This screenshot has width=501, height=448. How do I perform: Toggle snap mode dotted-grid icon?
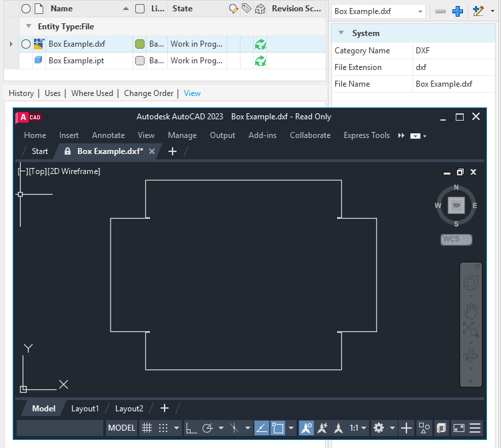(x=163, y=428)
